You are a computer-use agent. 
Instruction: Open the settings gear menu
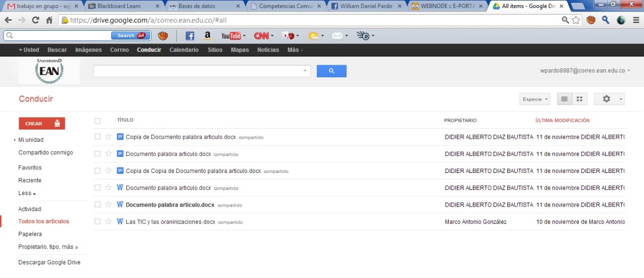(x=609, y=99)
